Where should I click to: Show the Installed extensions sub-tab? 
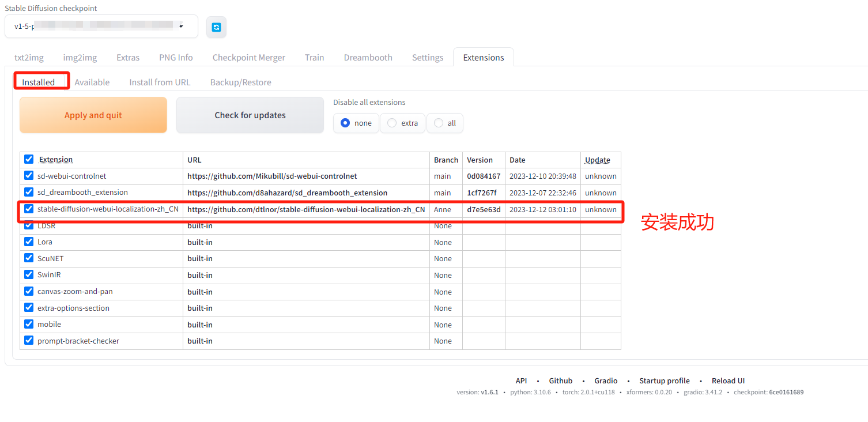[39, 82]
